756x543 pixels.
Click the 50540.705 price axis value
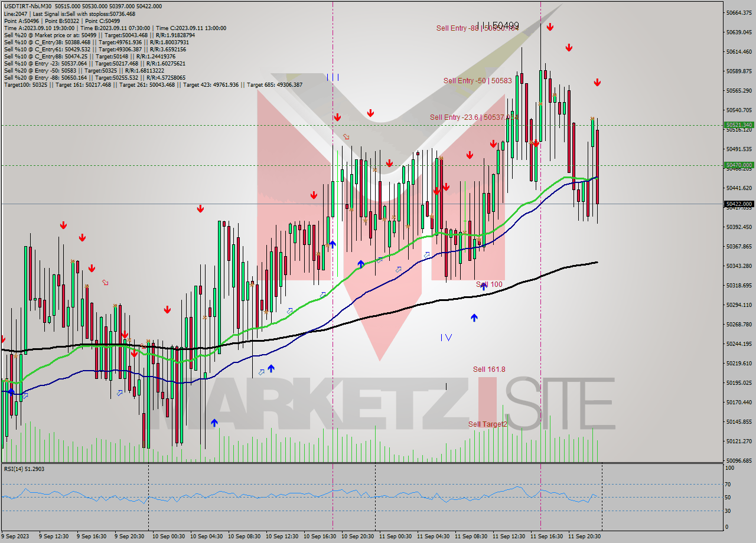(x=739, y=110)
